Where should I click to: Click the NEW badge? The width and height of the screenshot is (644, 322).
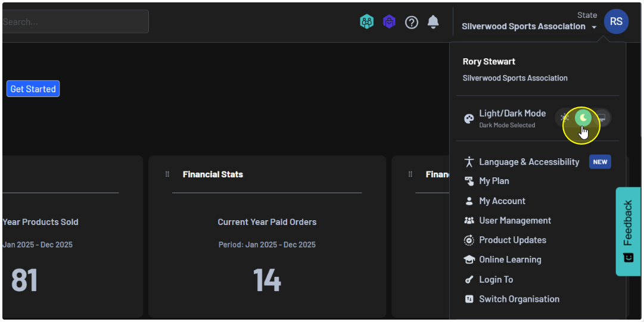click(600, 162)
